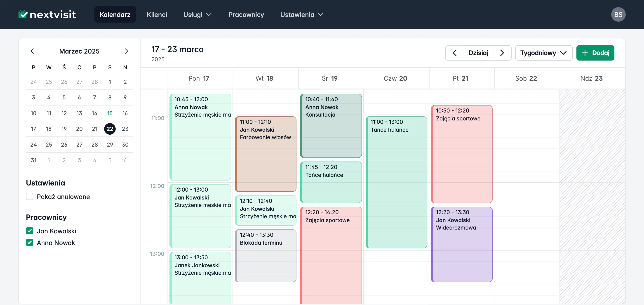Screen dimensions: 644x305
Task: Select March 1 in mini calendar
Action: pos(110,82)
